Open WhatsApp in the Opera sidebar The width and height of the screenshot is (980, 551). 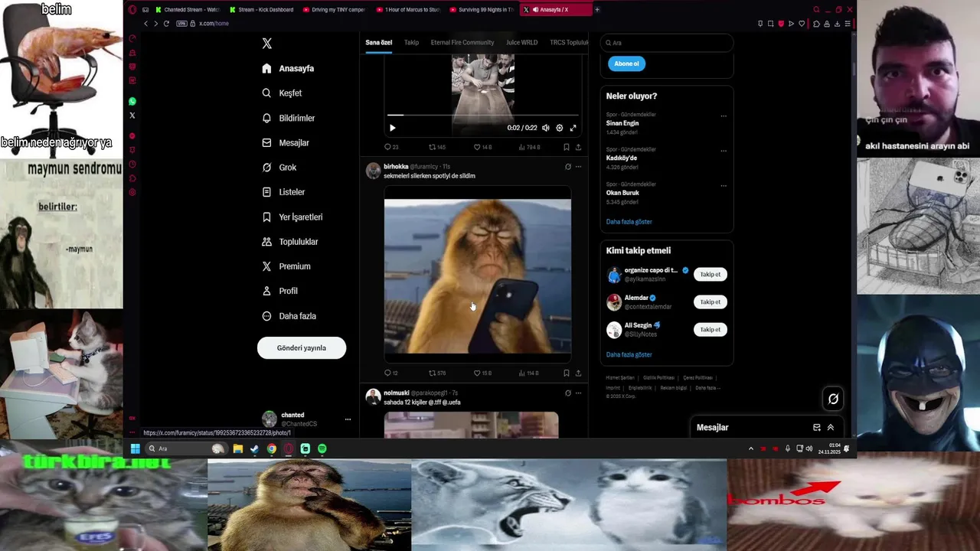click(132, 101)
